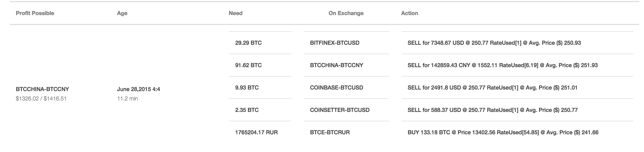Screen dimensions: 644x152
Task: Open the COINBASE-BTCUSD exchange entry
Action: [x=337, y=88]
